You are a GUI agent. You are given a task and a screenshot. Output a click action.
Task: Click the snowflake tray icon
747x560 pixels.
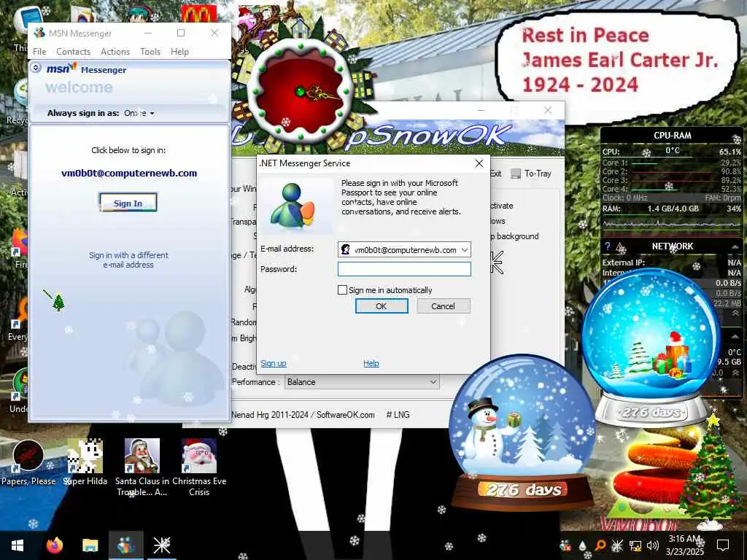pos(617,545)
